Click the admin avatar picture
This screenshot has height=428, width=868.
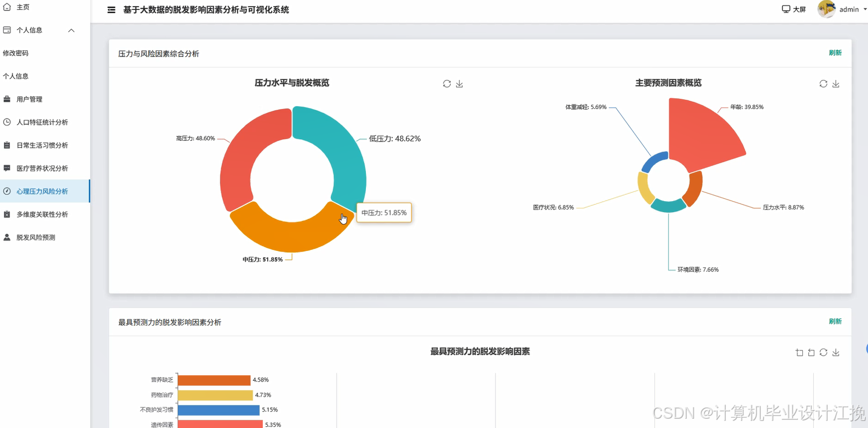826,9
